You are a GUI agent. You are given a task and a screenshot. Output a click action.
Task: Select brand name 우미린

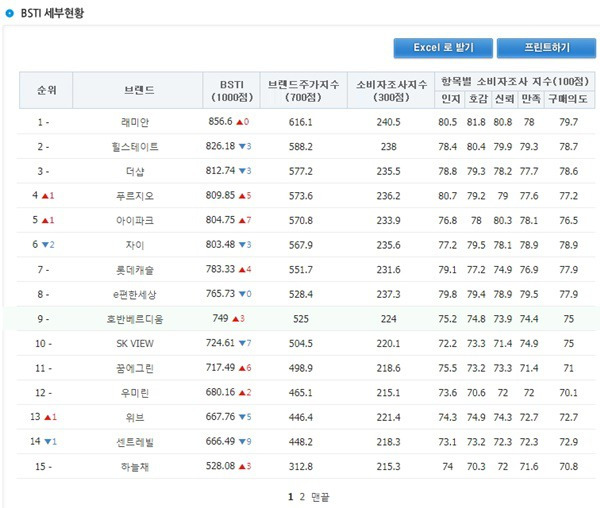pos(135,393)
